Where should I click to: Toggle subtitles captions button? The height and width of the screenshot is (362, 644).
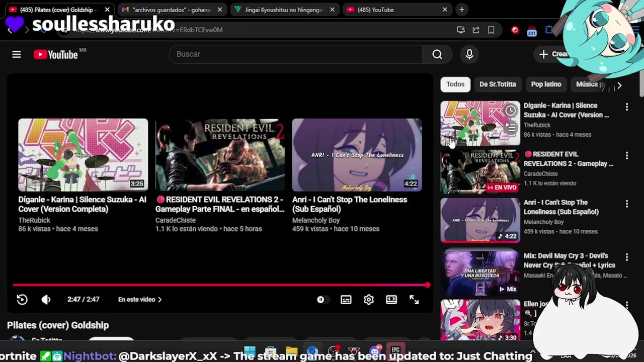(x=346, y=300)
